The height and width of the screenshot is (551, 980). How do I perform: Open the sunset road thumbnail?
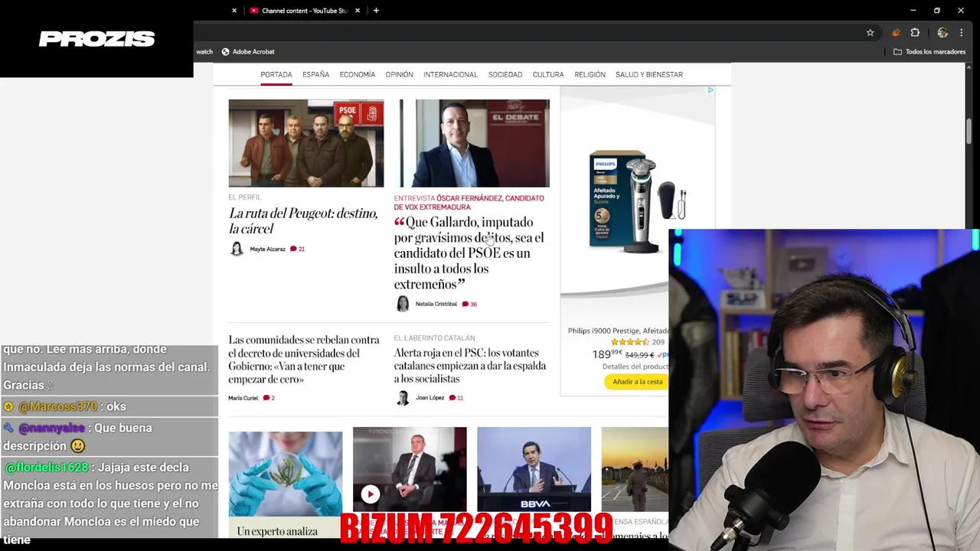pyautogui.click(x=635, y=468)
